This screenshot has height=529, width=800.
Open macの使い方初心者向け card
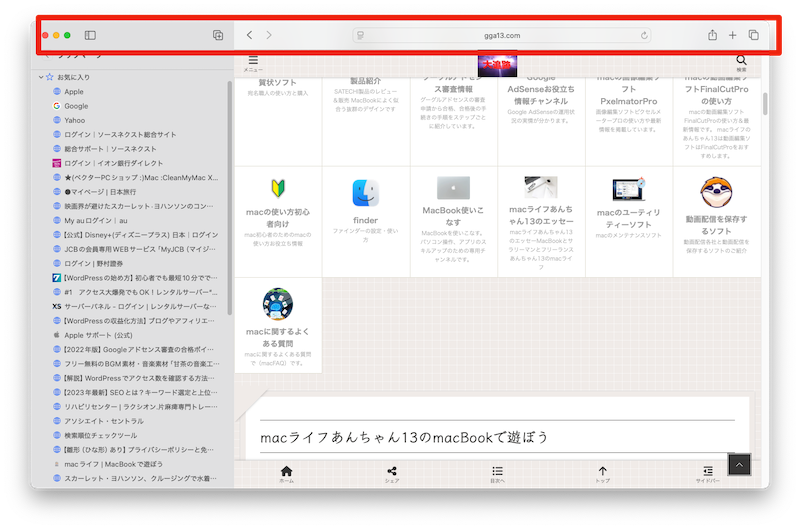coord(278,221)
